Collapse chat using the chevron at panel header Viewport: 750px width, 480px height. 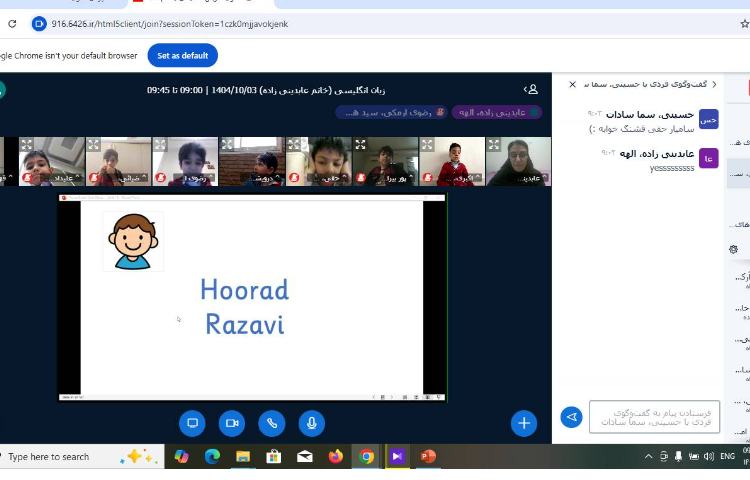pyautogui.click(x=713, y=85)
